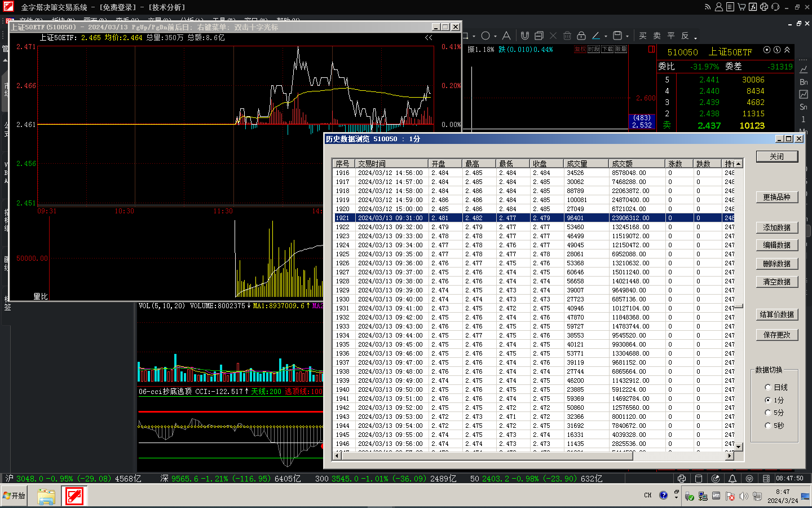Click the X delete drawing icon

coord(553,36)
